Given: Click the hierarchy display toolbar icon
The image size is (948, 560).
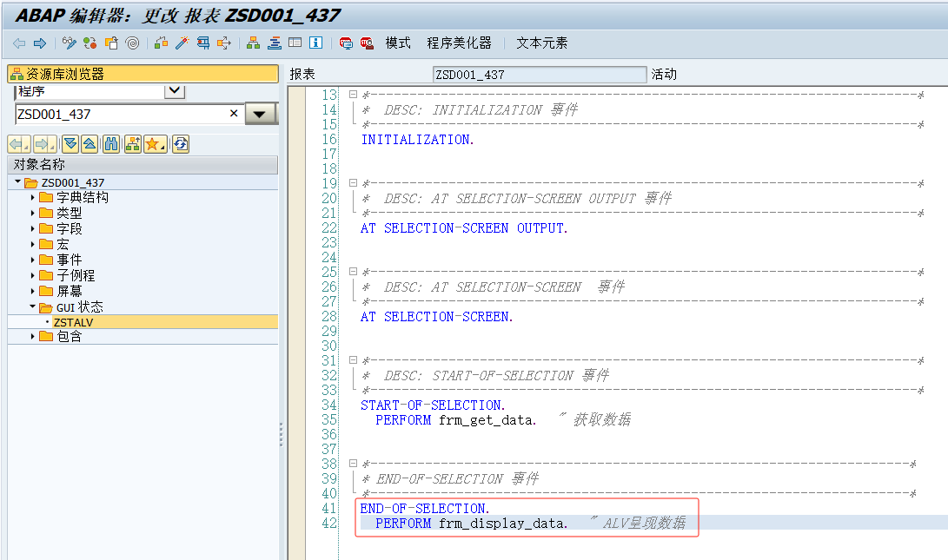Looking at the screenshot, I should coord(252,42).
